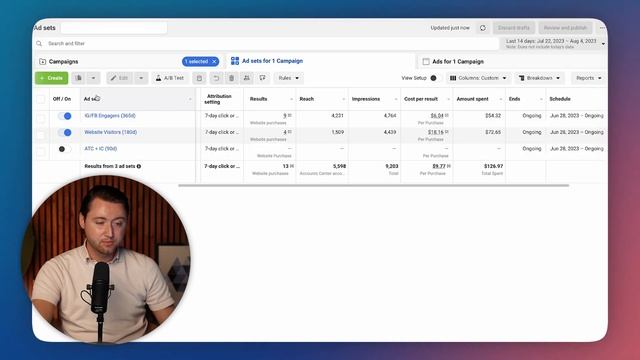Viewport: 640px width, 360px height.
Task: Click the Ends column header
Action: pyautogui.click(x=514, y=99)
